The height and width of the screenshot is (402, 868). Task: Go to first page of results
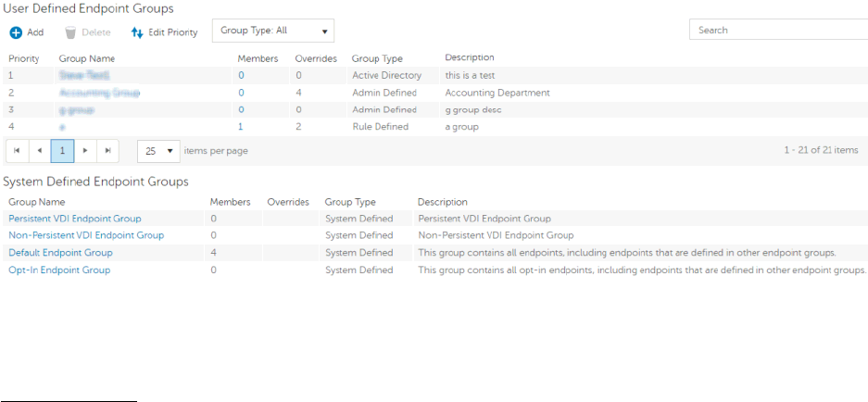coord(16,150)
